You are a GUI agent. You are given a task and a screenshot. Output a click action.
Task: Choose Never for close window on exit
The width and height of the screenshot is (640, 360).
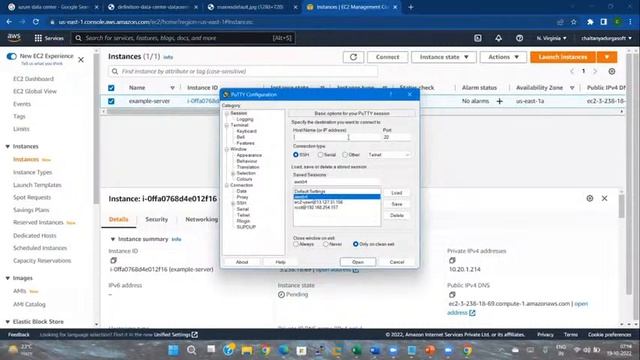coord(326,244)
